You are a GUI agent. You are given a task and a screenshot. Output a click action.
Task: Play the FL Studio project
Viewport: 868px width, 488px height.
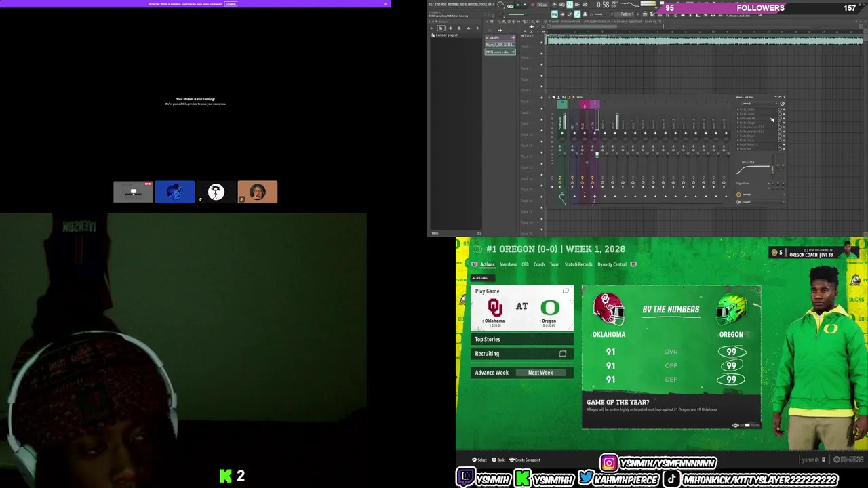pos(517,5)
